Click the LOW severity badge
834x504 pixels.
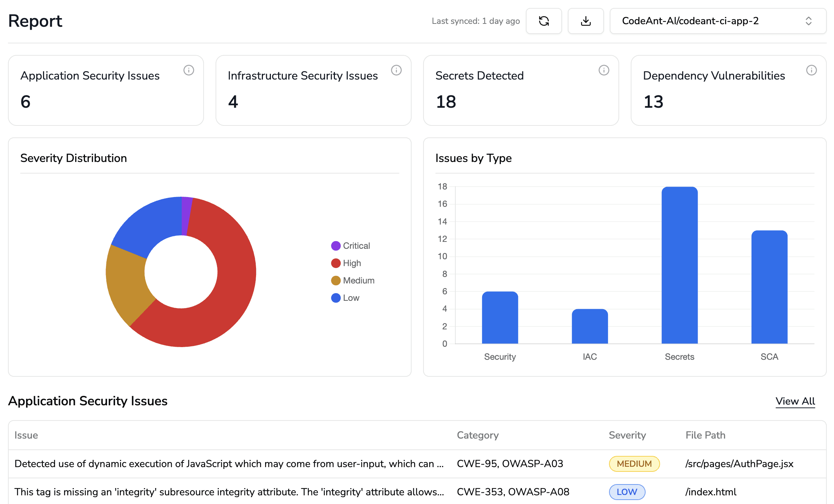[x=627, y=492]
